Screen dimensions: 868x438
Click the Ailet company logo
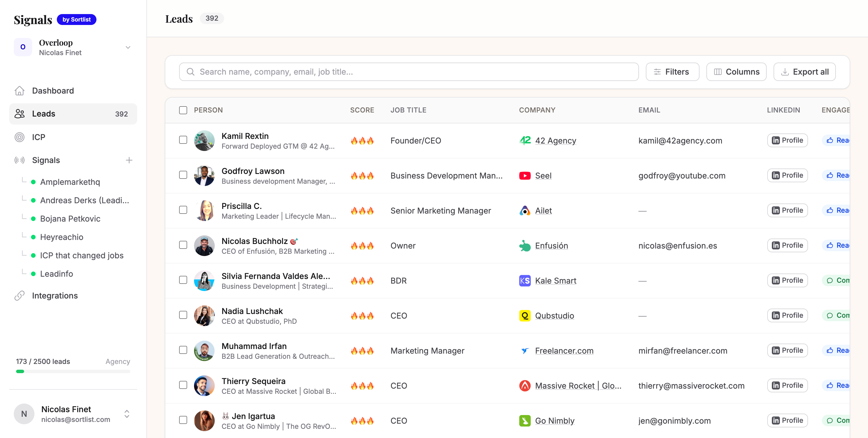525,211
